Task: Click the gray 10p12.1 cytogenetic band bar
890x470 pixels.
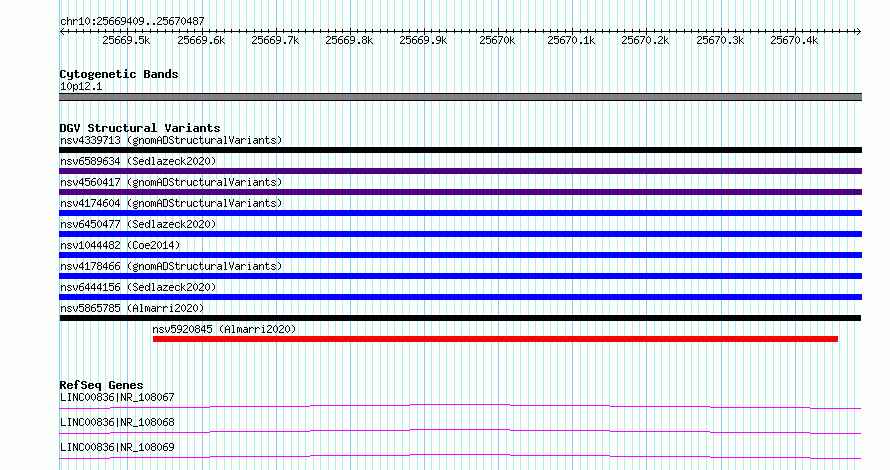Action: [460, 97]
